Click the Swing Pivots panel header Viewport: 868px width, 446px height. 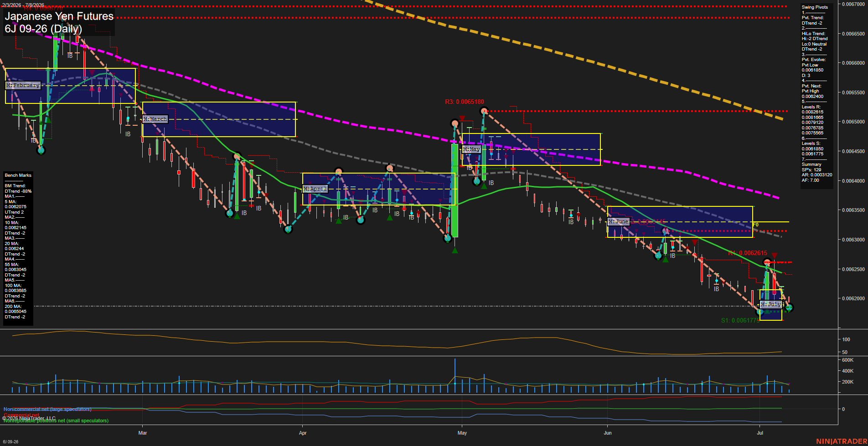click(x=815, y=7)
